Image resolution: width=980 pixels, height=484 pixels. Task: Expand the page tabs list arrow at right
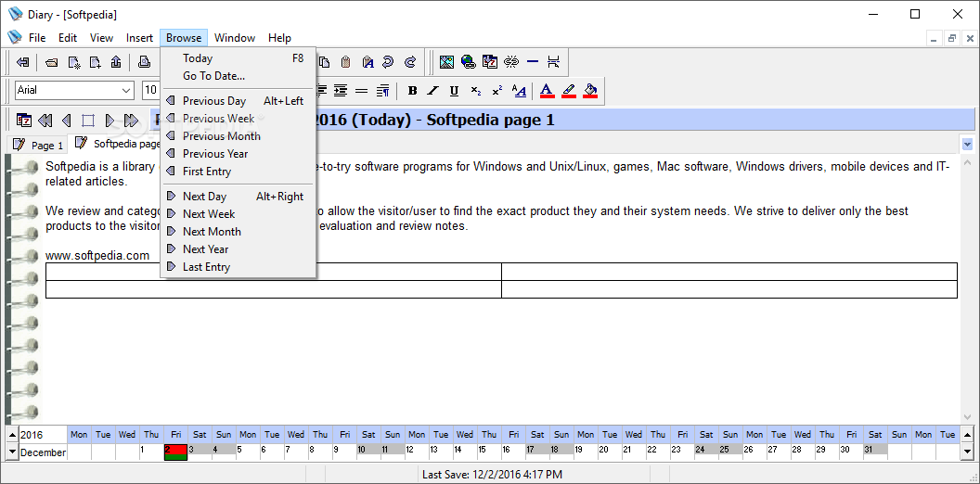(x=968, y=145)
